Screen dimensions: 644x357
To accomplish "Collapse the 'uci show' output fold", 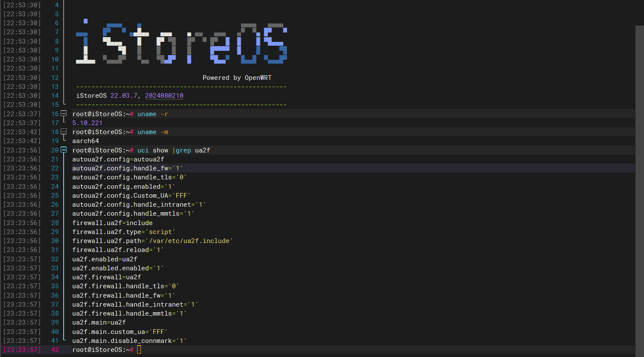I will click(x=64, y=150).
